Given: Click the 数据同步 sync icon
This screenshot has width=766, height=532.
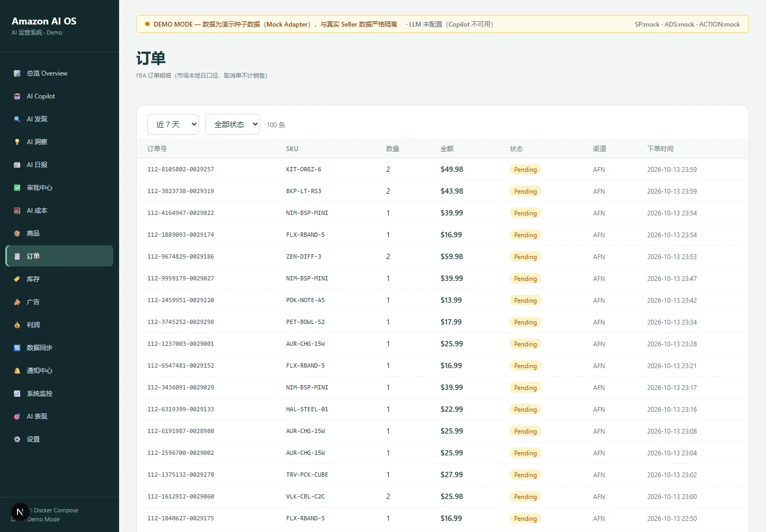Looking at the screenshot, I should [17, 348].
